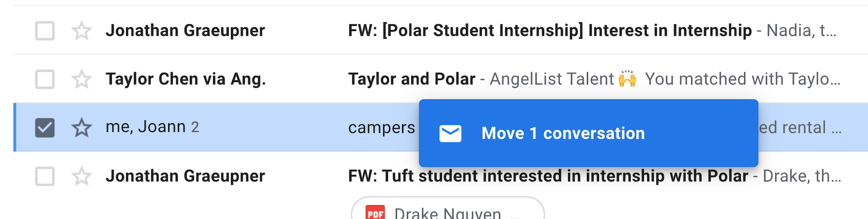
Task: Click the envelope icon in Move tooltip
Action: [x=450, y=133]
